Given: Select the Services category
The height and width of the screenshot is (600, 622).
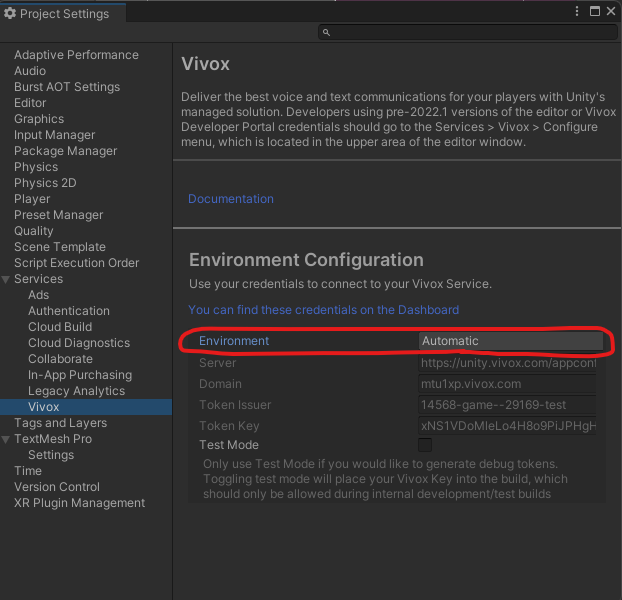Looking at the screenshot, I should [38, 279].
